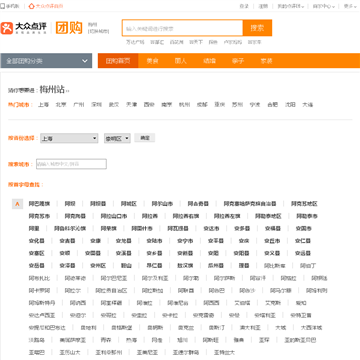Expand the personal center menu at top
The width and height of the screenshot is (360, 360).
[x=323, y=6]
